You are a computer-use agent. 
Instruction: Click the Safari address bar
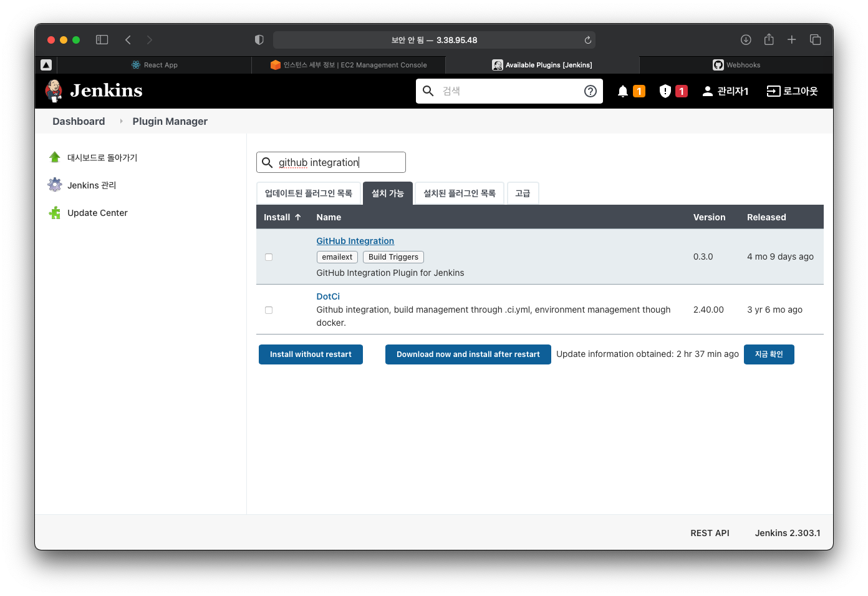(x=434, y=40)
